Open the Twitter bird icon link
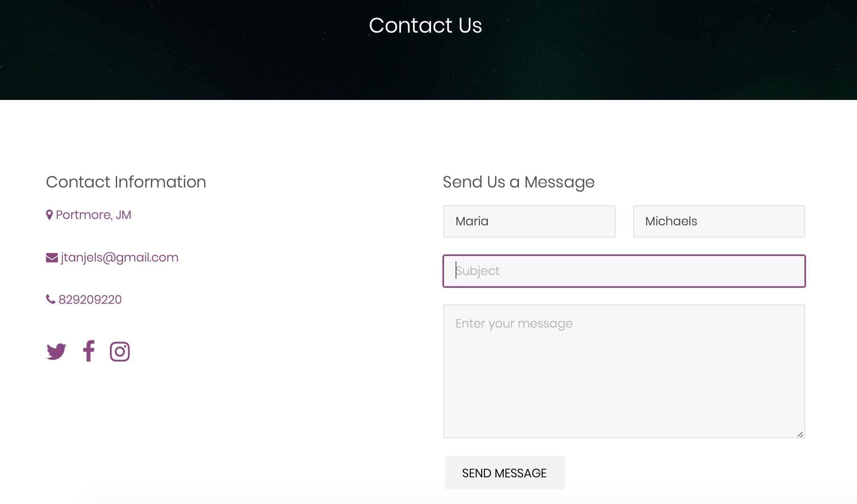The height and width of the screenshot is (504, 857). 56,352
